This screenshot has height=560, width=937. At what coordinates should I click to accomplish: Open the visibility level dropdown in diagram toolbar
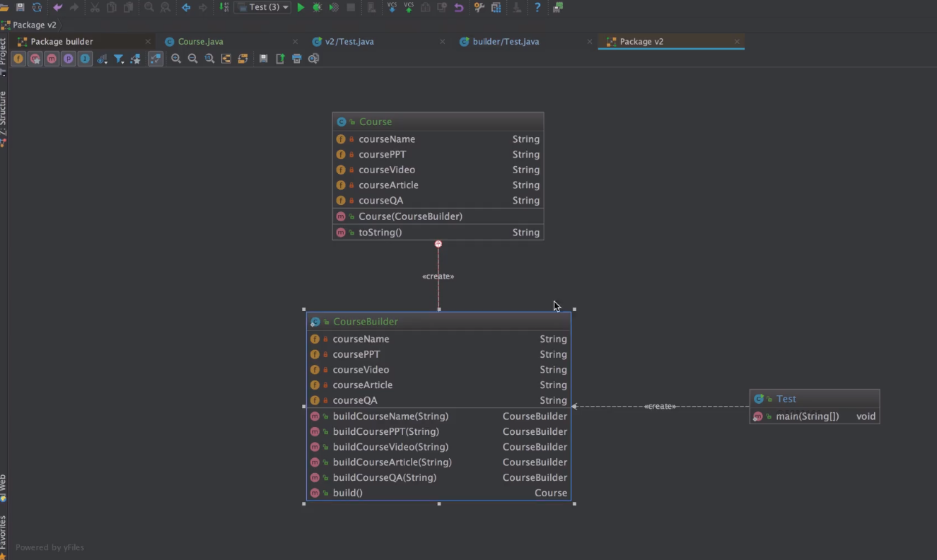102,59
